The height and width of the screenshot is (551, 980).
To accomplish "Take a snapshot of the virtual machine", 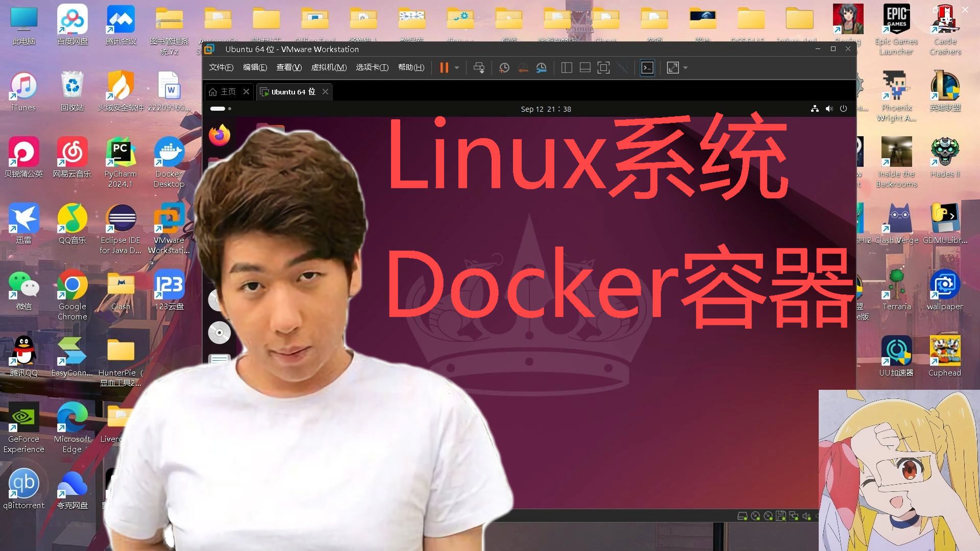I will 504,68.
